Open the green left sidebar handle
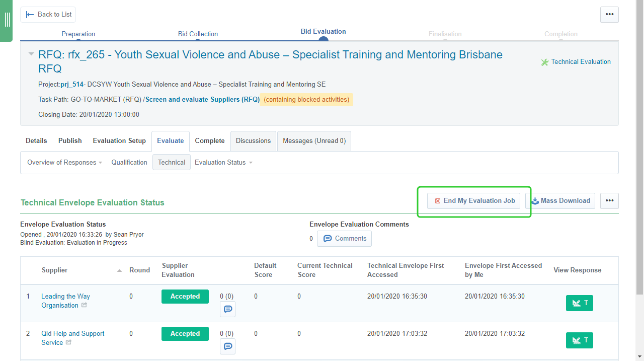The image size is (644, 361). (7, 20)
